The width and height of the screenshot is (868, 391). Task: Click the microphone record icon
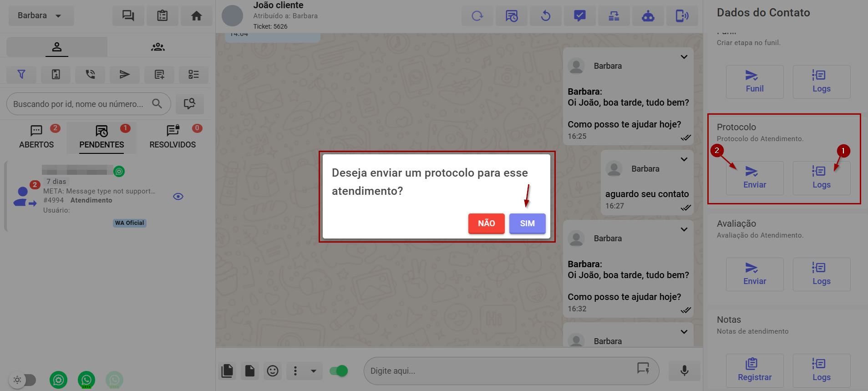(x=684, y=371)
